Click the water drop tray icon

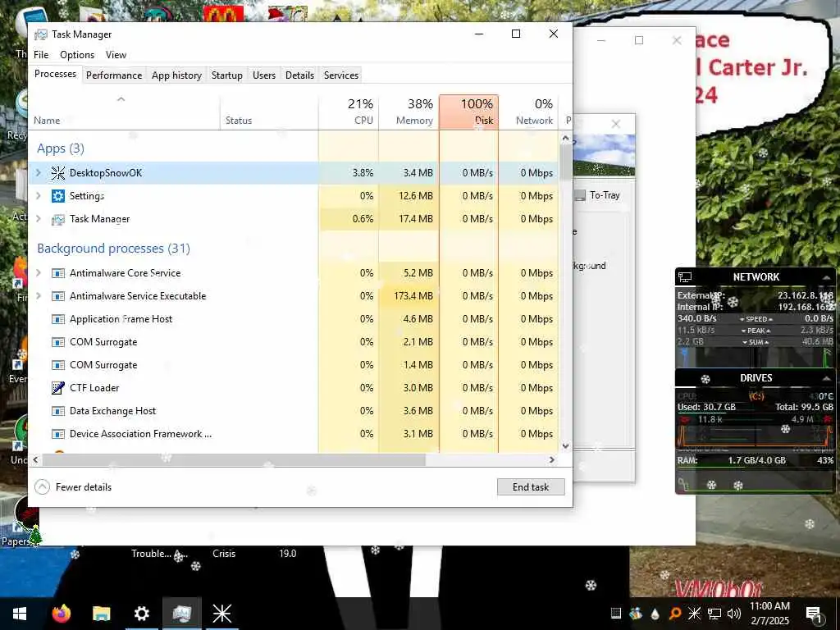coord(655,614)
